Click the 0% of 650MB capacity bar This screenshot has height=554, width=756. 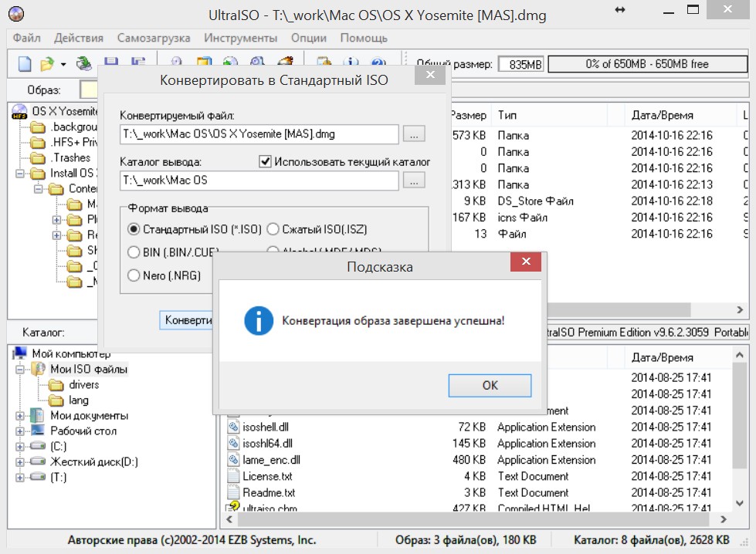(648, 64)
